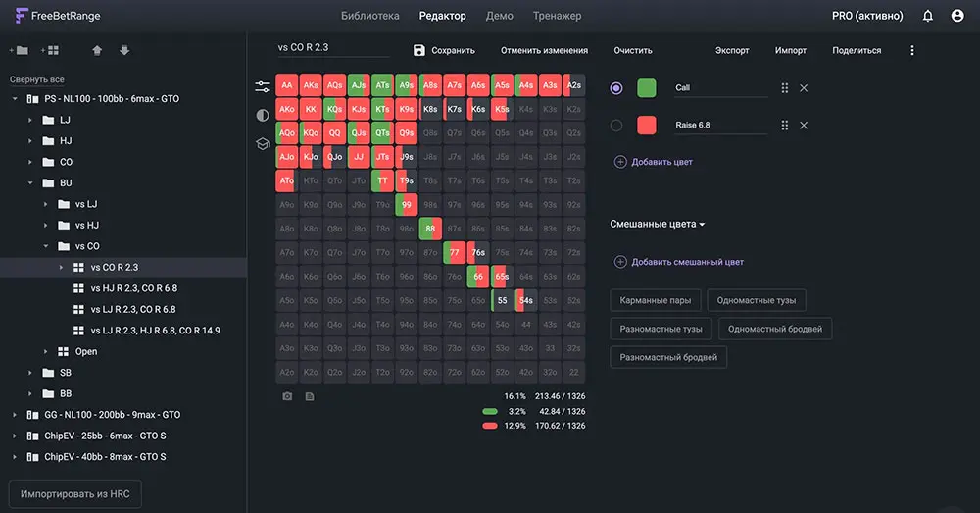Open the range sliders settings icon
This screenshot has width=980, height=513.
pos(263,86)
